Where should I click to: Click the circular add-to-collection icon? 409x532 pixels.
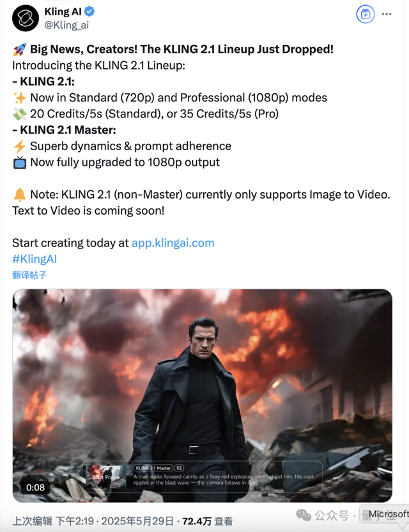point(366,14)
